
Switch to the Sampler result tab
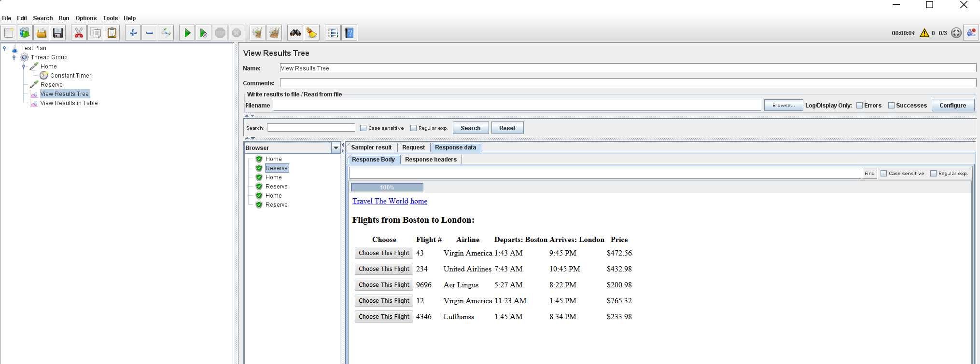tap(371, 148)
